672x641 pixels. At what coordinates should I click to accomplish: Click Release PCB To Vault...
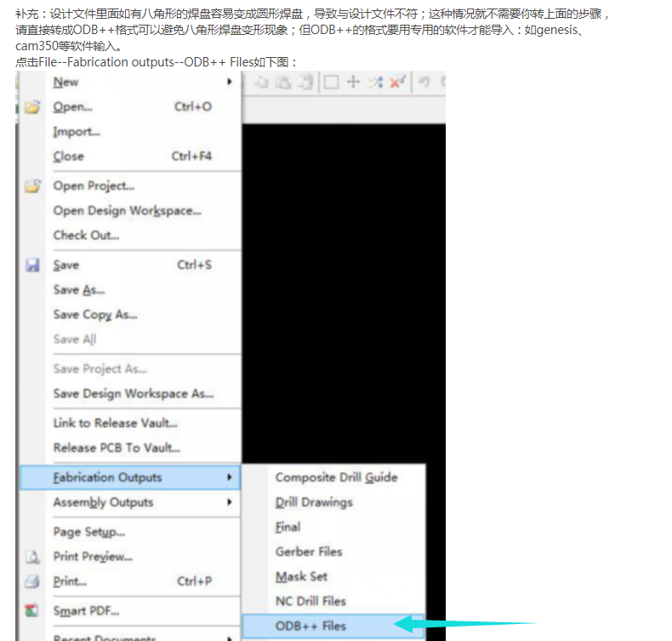[x=117, y=448]
